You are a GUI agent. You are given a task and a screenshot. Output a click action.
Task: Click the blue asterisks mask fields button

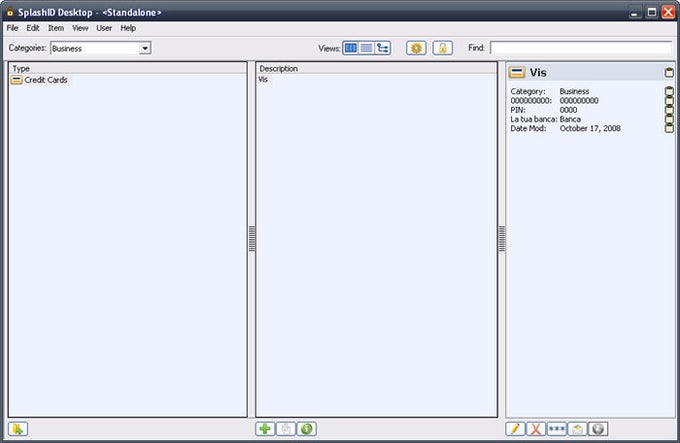coord(557,429)
